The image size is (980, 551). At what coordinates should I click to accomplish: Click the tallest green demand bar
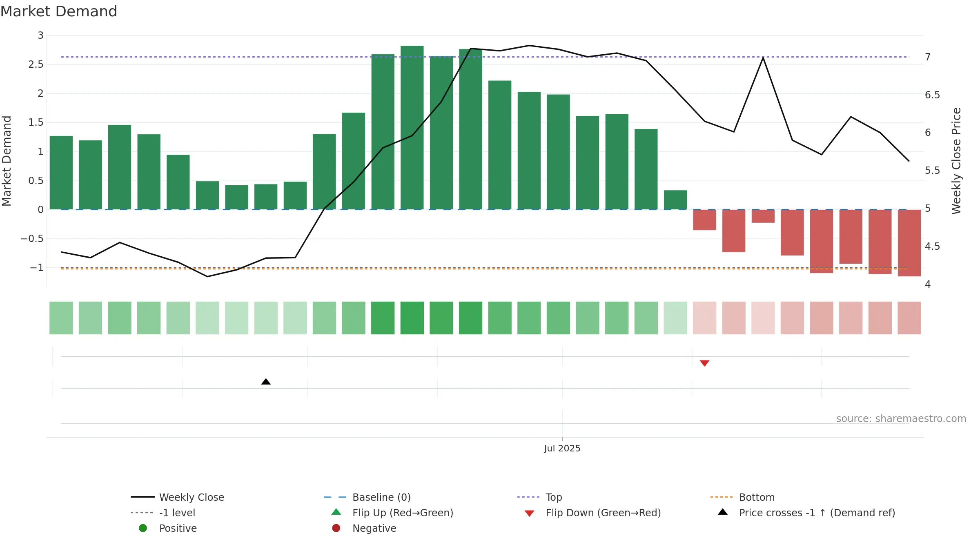coord(412,127)
